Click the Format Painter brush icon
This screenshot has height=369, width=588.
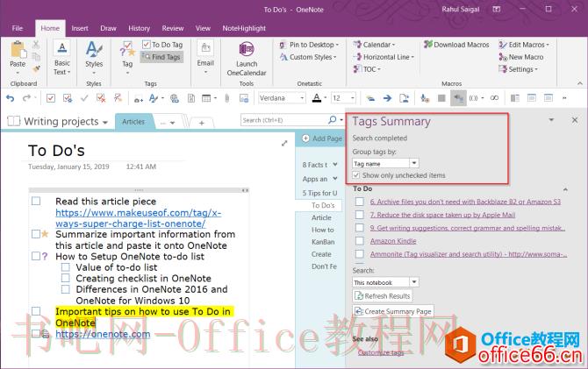click(x=36, y=69)
